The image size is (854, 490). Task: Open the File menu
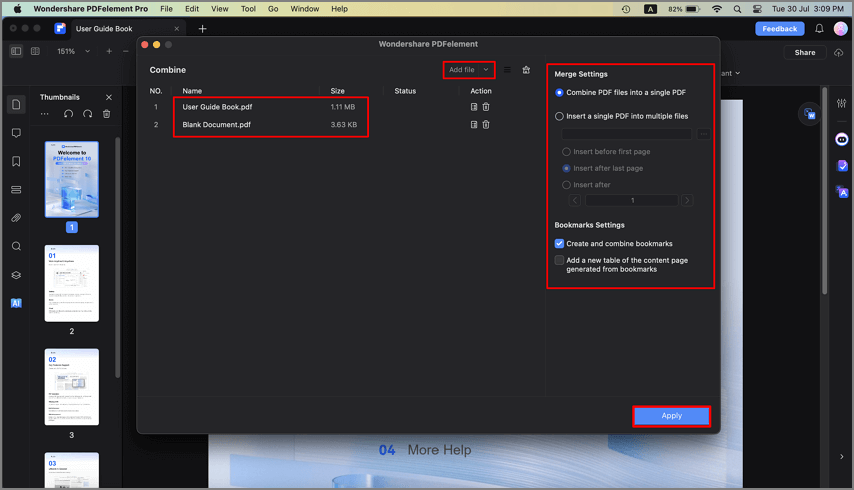[166, 9]
